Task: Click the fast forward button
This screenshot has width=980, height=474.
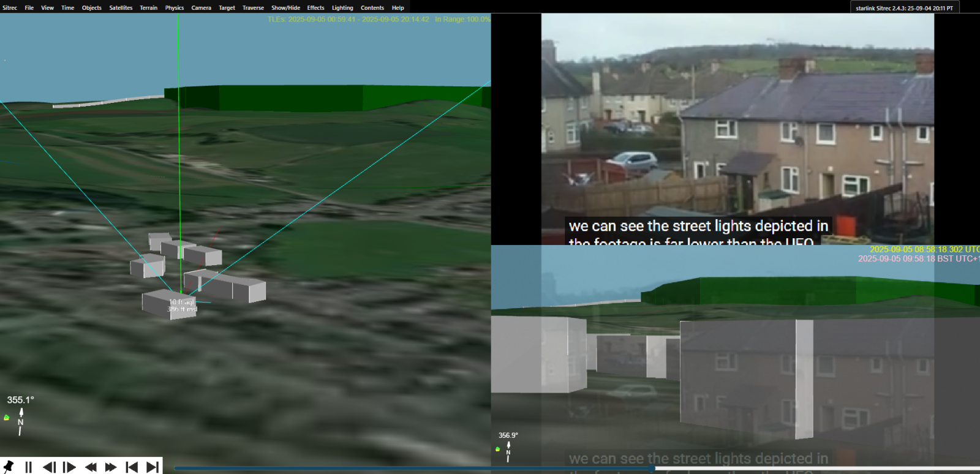Action: [111, 467]
